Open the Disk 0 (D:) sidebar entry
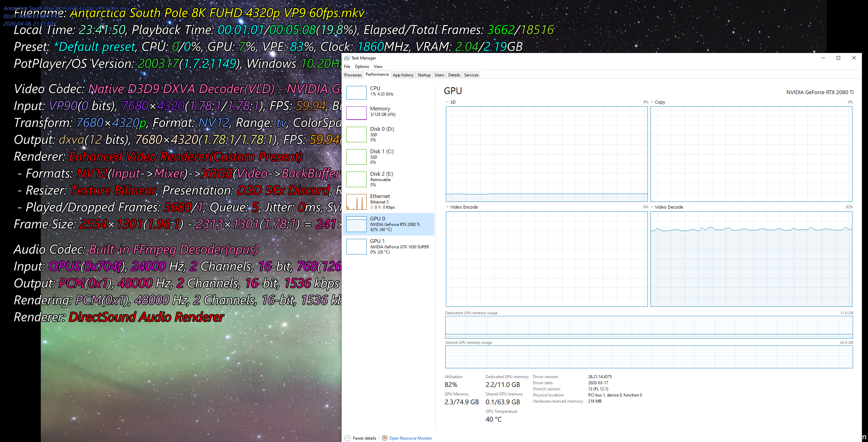This screenshot has width=868, height=442. 388,134
